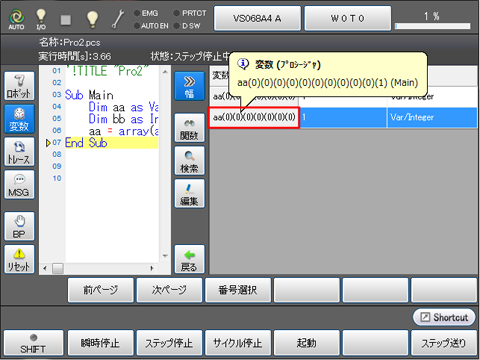Viewport: 480px width, 360px height.
Task: Click the AUTO mode icon
Action: (x=17, y=19)
